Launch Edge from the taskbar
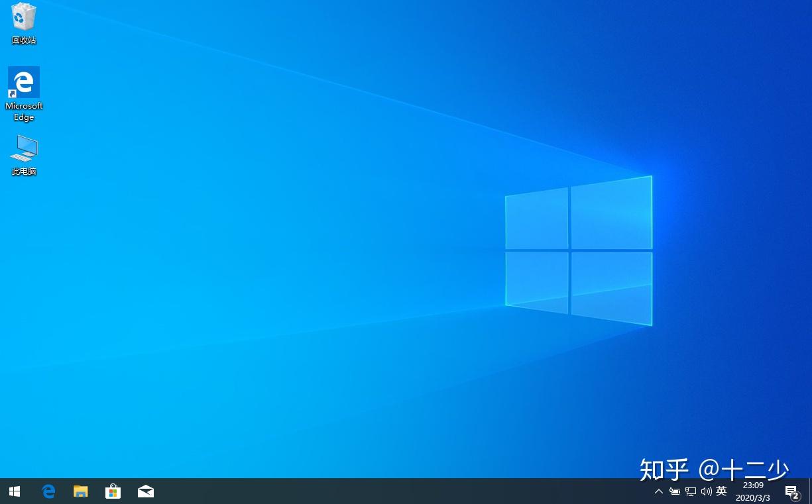 (x=48, y=491)
